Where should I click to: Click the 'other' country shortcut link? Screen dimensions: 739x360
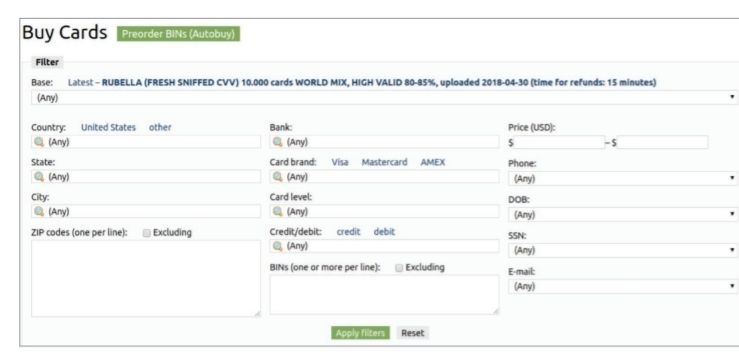point(160,127)
